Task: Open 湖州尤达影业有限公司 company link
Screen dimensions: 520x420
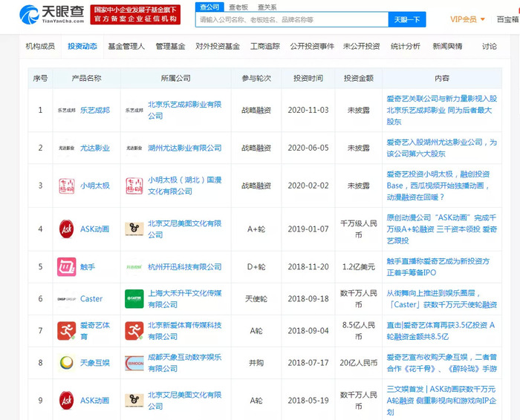Action: coord(184,148)
